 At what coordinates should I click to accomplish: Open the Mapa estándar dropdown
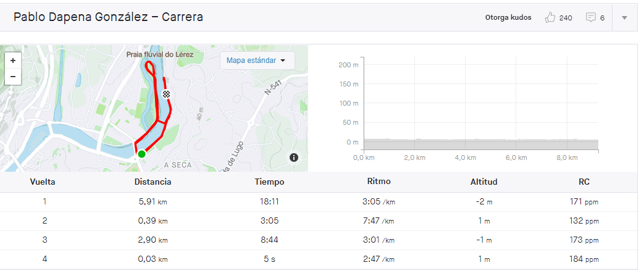click(257, 61)
